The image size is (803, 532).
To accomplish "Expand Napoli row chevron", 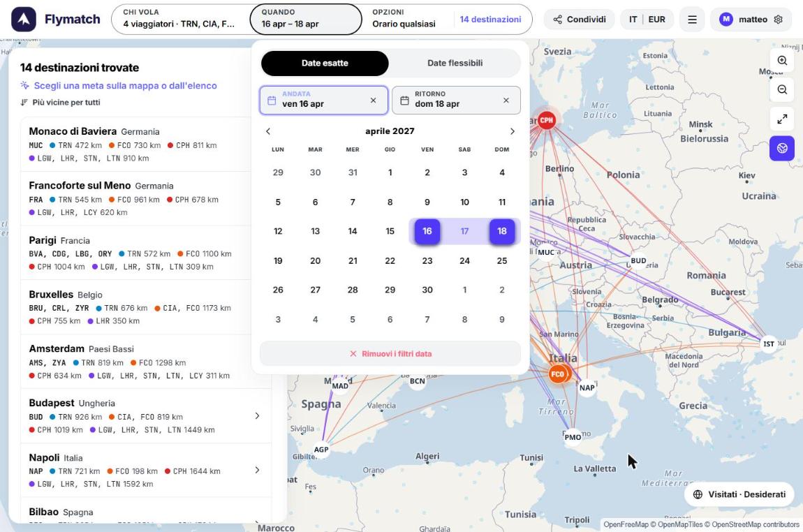I will [257, 470].
